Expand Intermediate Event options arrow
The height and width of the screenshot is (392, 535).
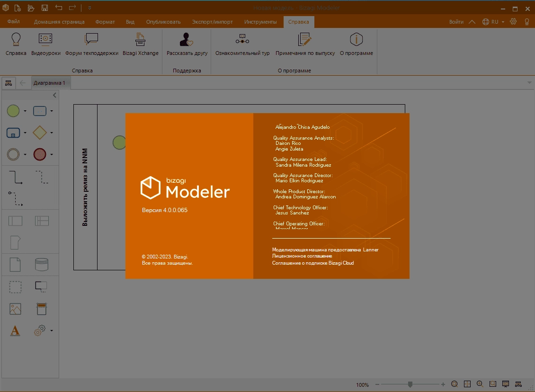[x=25, y=154]
